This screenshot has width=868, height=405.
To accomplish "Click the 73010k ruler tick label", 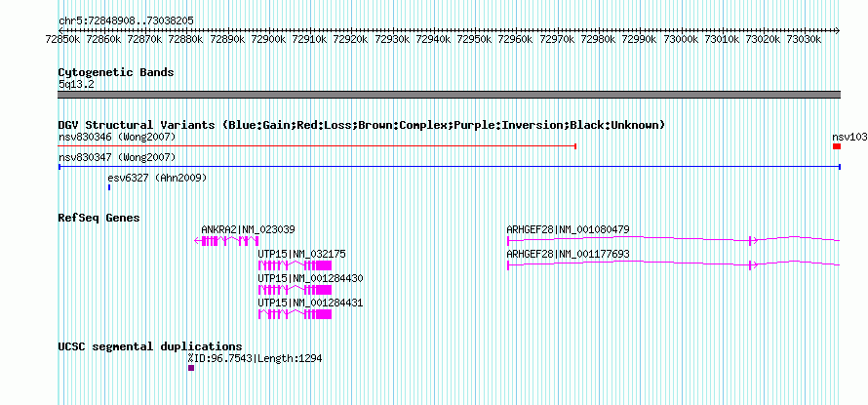I will click(722, 39).
